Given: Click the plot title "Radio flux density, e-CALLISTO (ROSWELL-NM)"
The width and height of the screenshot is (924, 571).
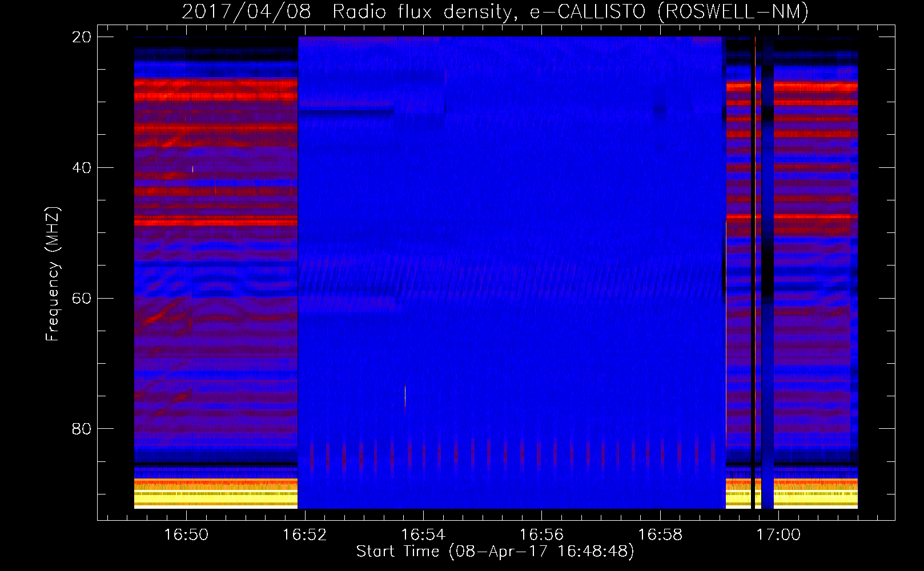Looking at the screenshot, I should pyautogui.click(x=571, y=11).
